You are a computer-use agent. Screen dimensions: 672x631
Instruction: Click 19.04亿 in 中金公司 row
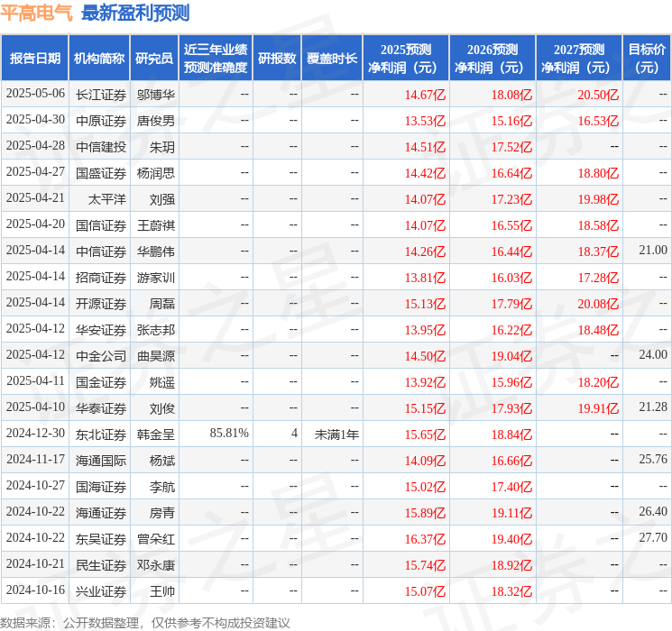coord(511,356)
